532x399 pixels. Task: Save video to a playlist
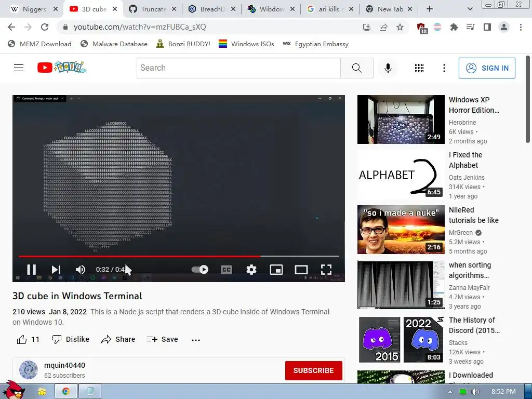point(162,339)
